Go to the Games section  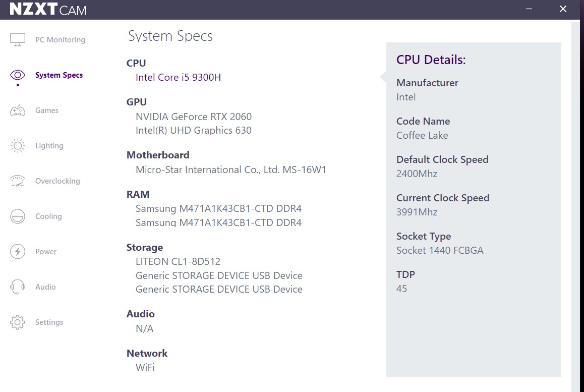[46, 110]
